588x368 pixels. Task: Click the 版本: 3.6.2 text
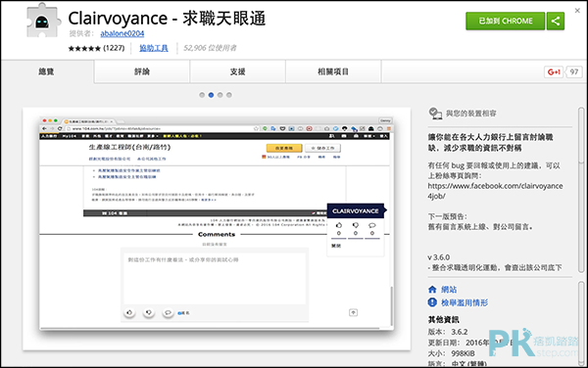pos(448,332)
